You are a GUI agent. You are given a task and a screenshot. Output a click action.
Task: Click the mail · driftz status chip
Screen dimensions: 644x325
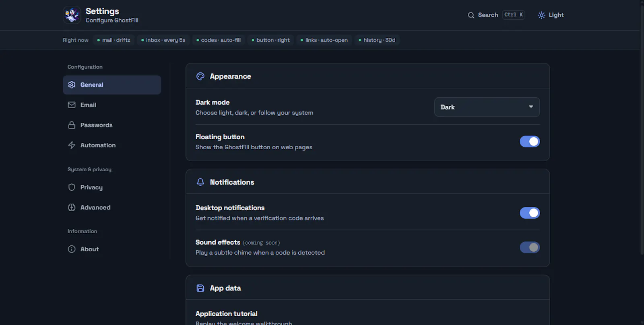[x=114, y=40]
